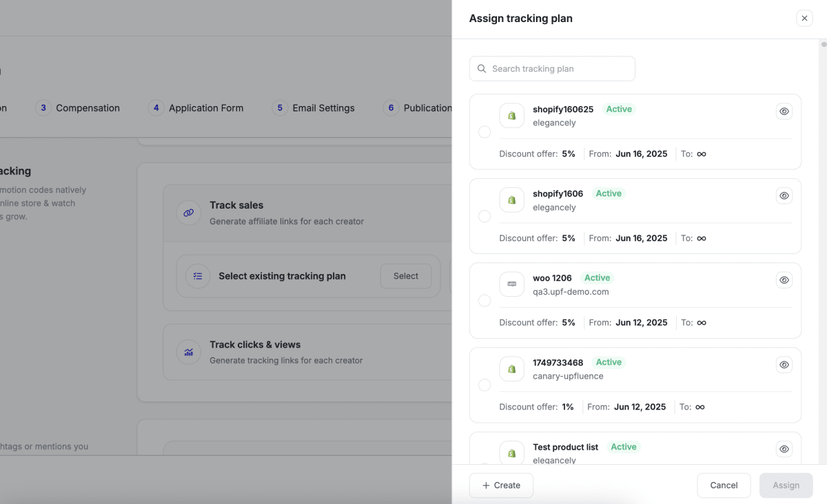Click Select for existing tracking plan
Screen dimensions: 827x504
click(x=406, y=276)
